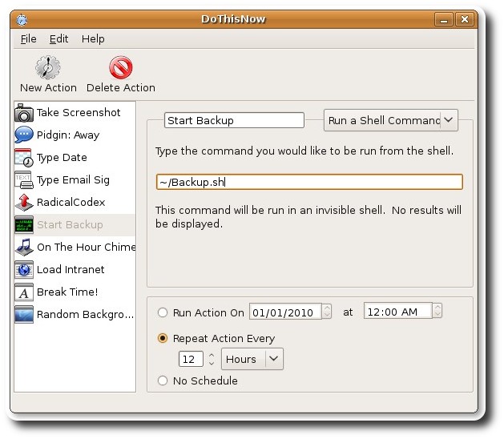Select the Type Date calendar icon

click(24, 158)
